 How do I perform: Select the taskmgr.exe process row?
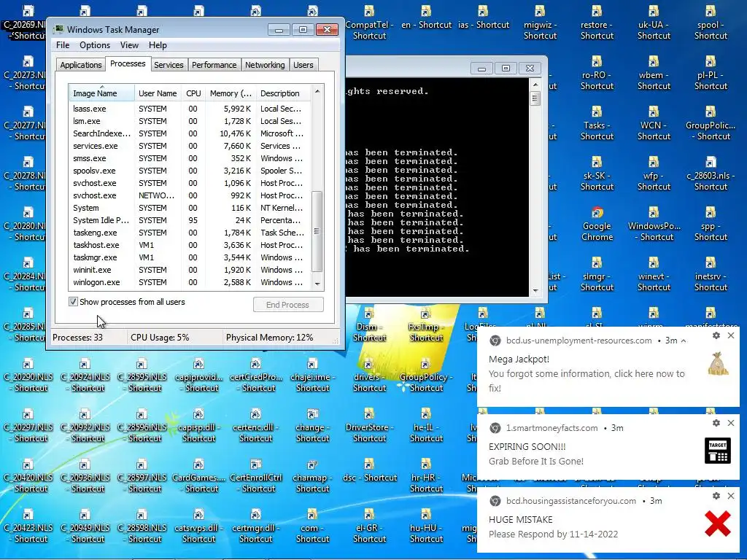(x=189, y=257)
